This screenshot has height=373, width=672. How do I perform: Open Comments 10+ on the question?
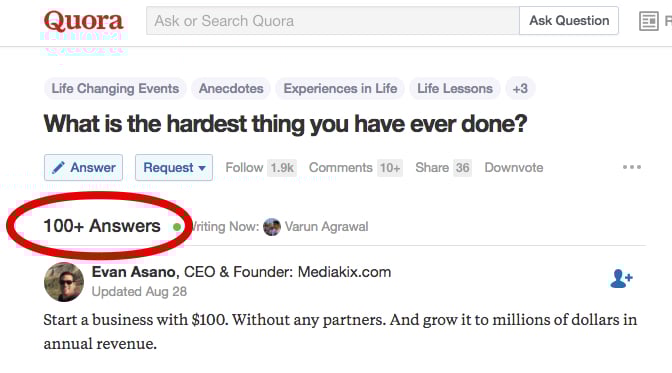(355, 168)
